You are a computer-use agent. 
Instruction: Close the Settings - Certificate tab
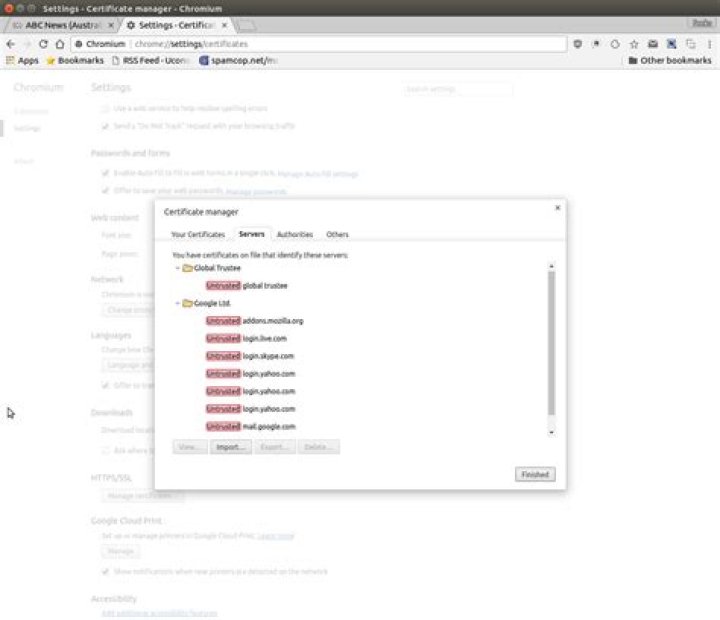(225, 25)
